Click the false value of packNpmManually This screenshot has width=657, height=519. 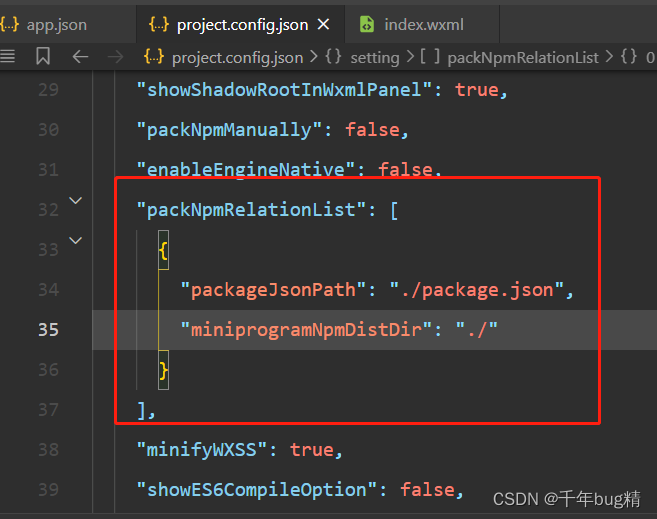(x=372, y=130)
